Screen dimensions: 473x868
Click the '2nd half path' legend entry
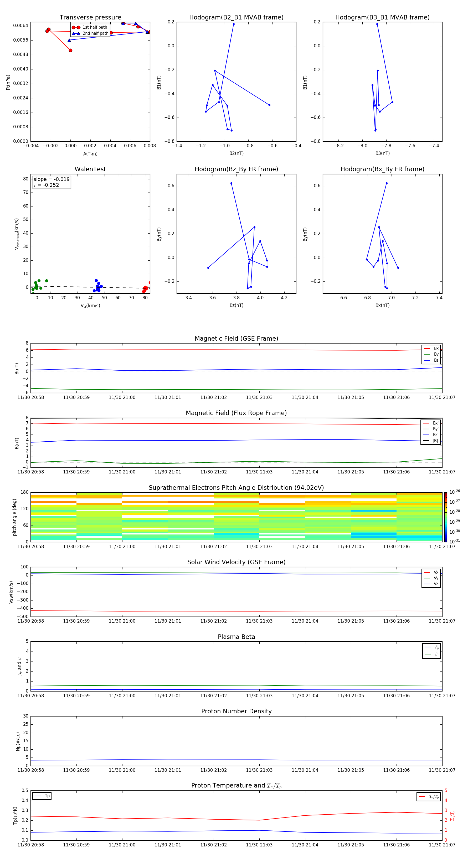tap(90, 33)
